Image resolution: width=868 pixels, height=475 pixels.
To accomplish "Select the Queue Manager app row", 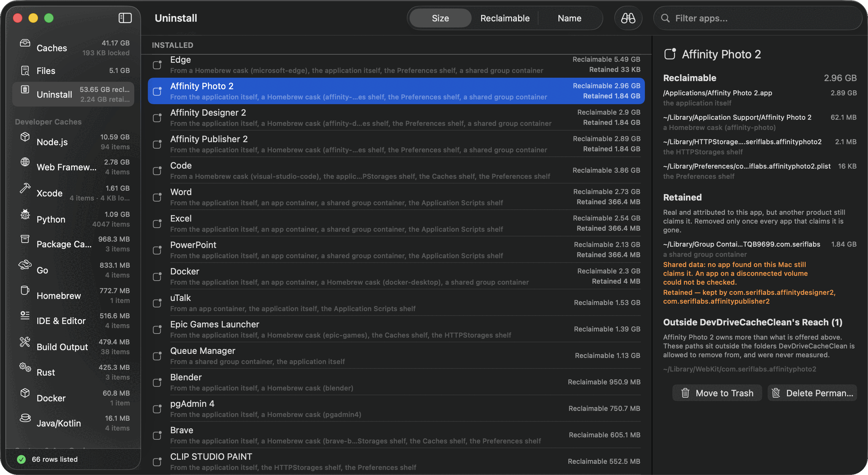I will click(396, 356).
